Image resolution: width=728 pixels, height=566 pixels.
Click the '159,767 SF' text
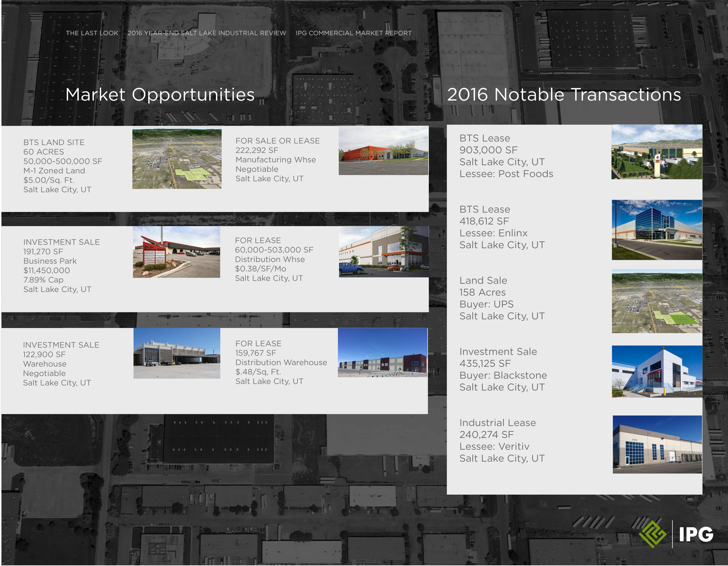[256, 353]
